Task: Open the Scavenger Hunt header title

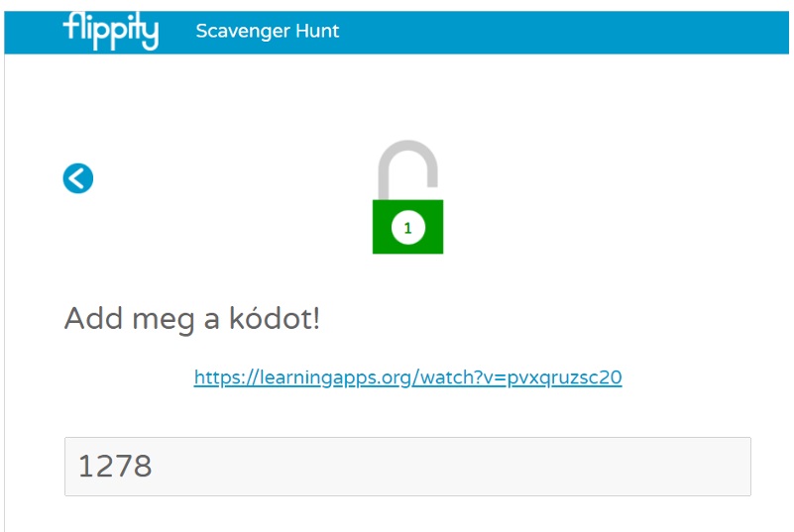Action: [268, 31]
